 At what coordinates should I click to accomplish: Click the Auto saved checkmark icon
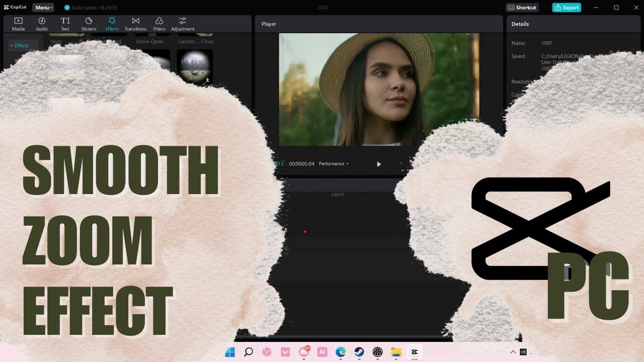[67, 8]
